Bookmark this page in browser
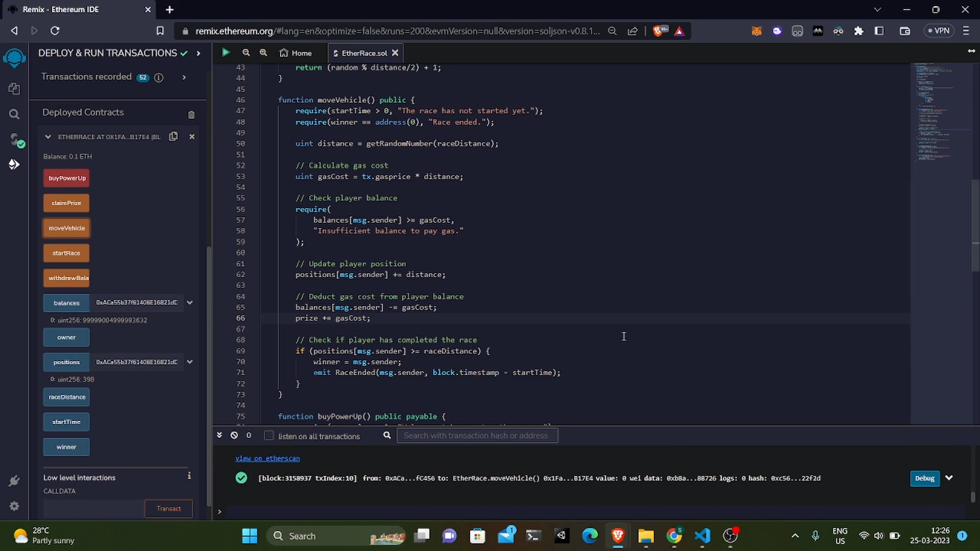The image size is (980, 551). [x=160, y=31]
